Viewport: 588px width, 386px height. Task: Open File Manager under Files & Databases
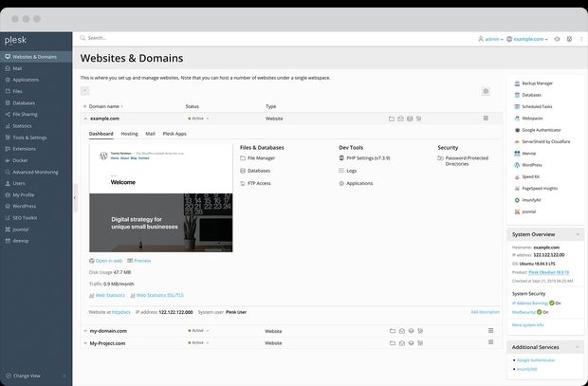tap(260, 158)
